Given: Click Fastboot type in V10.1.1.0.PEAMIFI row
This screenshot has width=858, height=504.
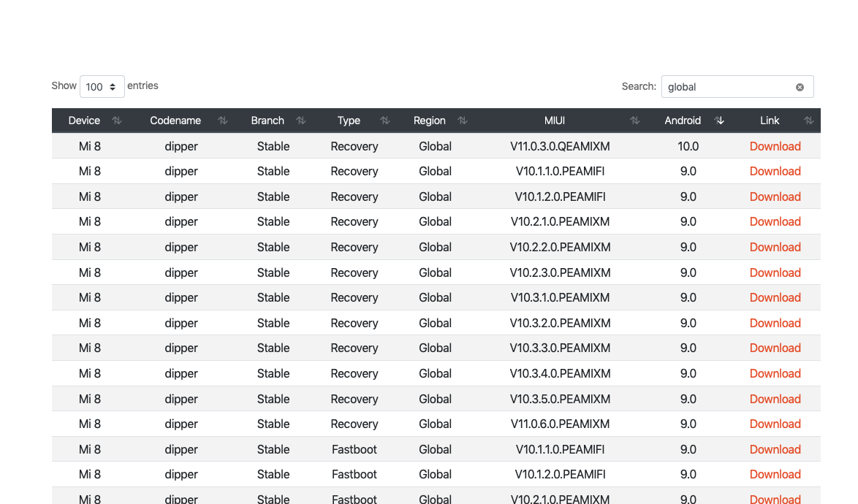Looking at the screenshot, I should coord(354,449).
